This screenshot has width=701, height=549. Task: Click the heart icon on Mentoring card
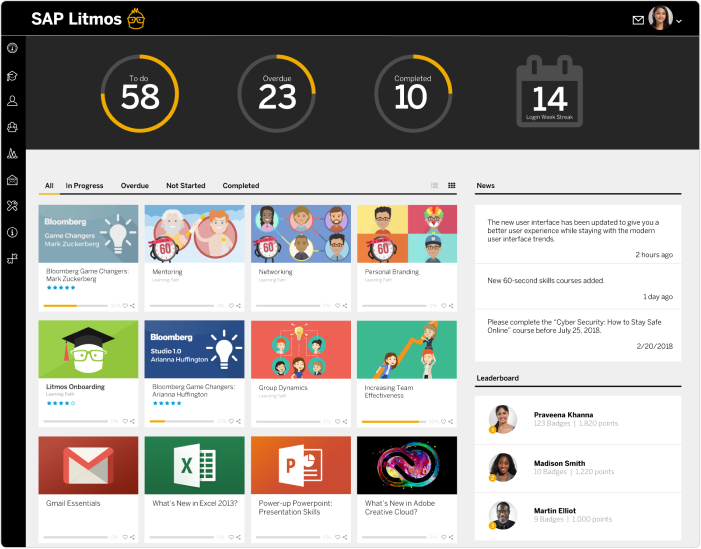coord(231,306)
